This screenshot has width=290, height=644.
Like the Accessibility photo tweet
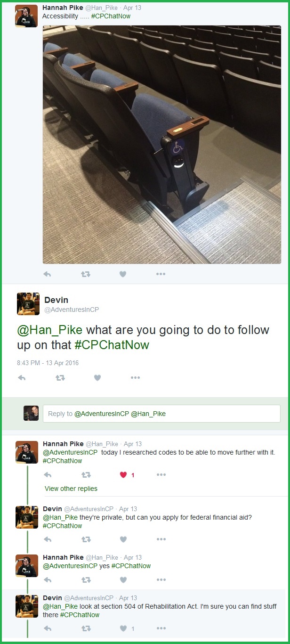123,274
